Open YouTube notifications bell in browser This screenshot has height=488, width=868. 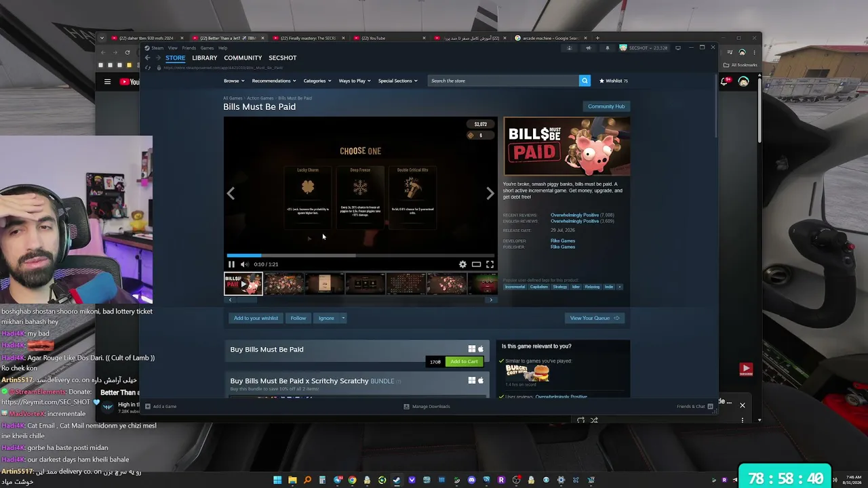[725, 81]
